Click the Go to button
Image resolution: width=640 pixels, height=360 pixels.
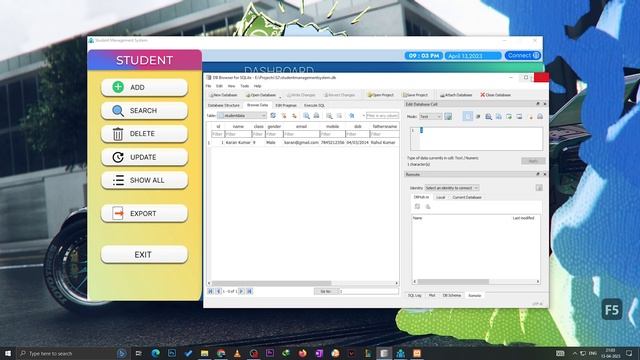pos(326,291)
